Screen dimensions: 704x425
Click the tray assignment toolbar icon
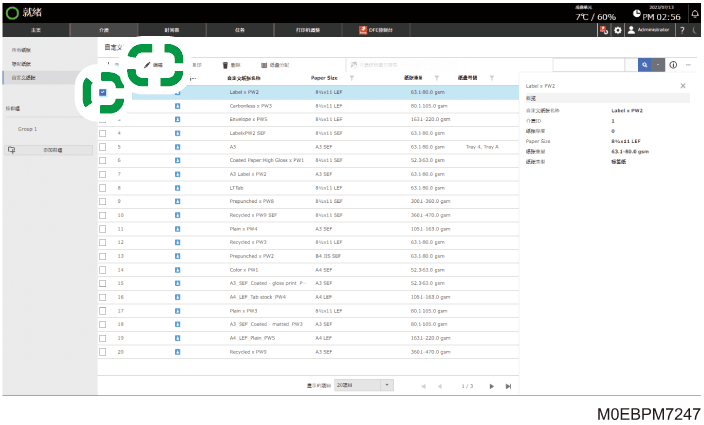264,65
